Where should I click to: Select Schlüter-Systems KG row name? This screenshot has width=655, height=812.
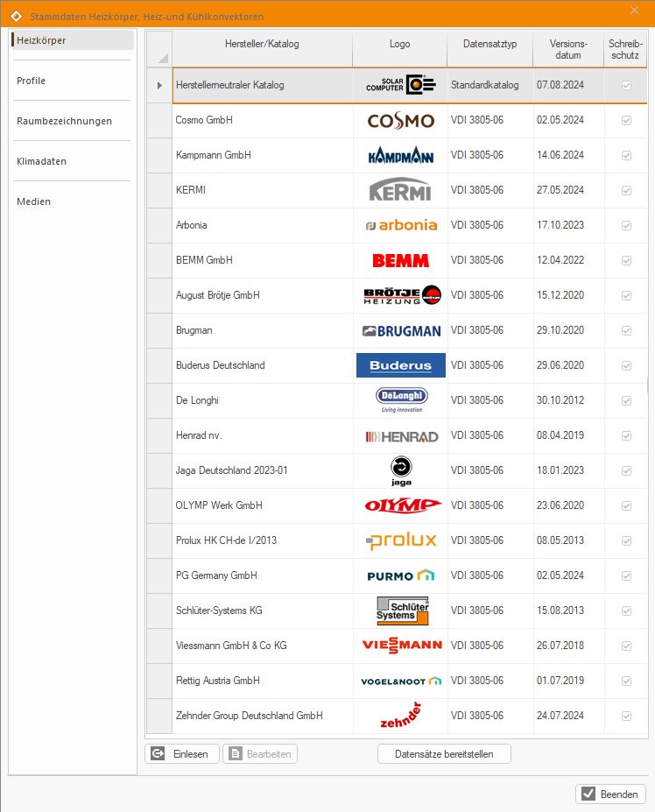219,611
